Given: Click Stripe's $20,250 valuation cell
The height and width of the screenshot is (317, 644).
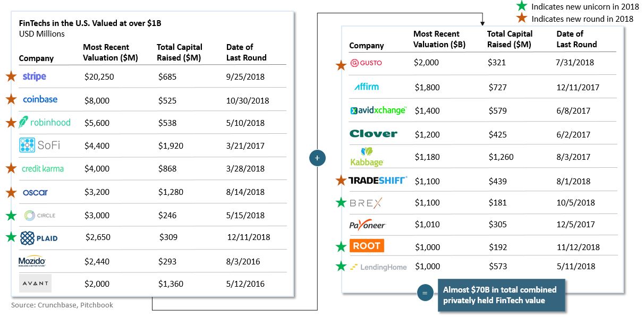Looking at the screenshot, I should (x=99, y=77).
